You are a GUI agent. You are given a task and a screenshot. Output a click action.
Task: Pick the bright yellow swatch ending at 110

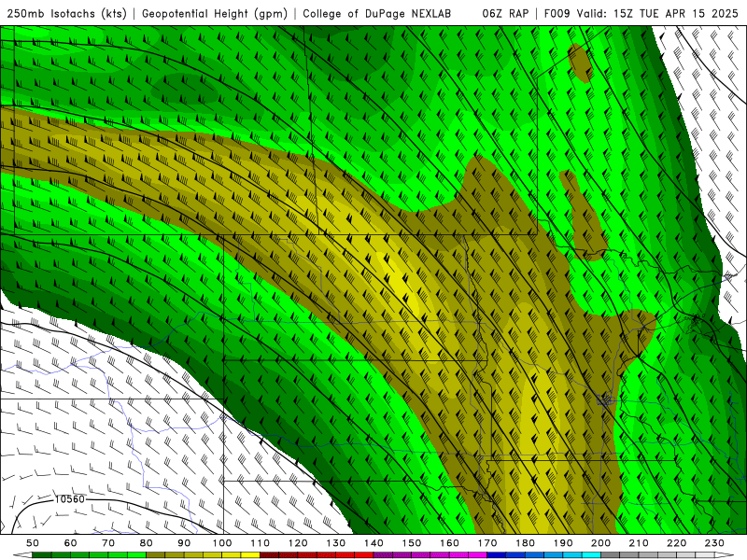pos(250,555)
